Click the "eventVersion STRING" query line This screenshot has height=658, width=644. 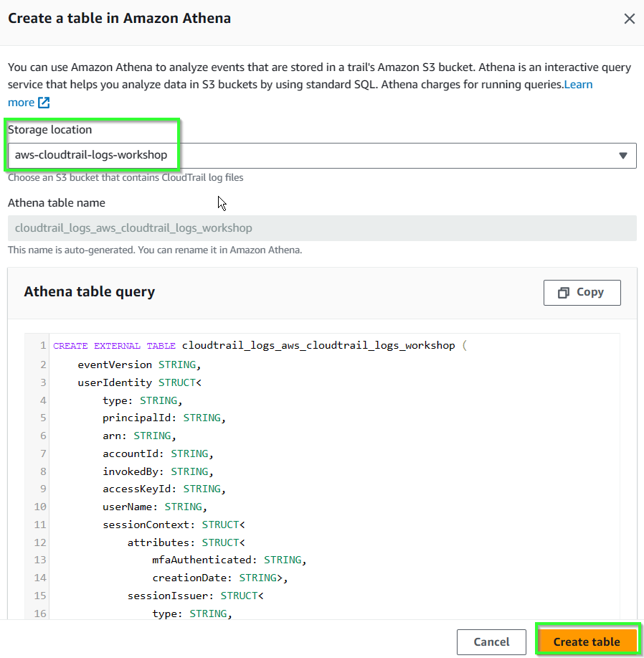point(139,365)
